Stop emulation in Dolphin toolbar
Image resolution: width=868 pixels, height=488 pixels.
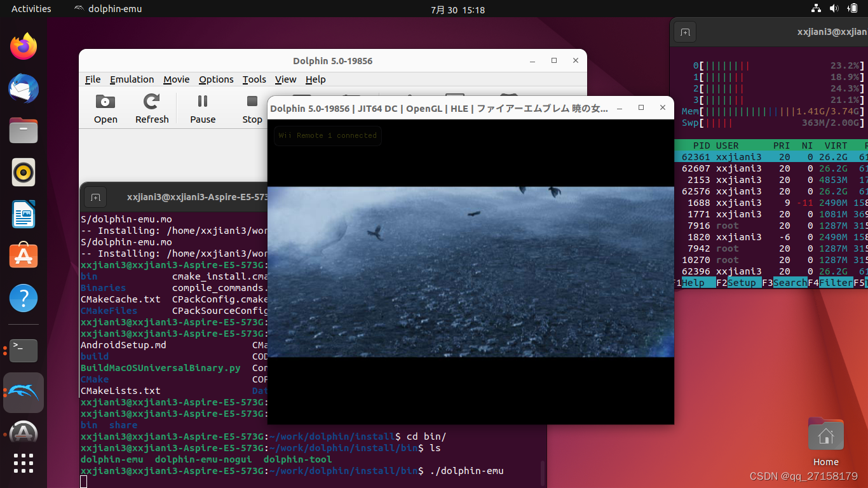point(252,109)
